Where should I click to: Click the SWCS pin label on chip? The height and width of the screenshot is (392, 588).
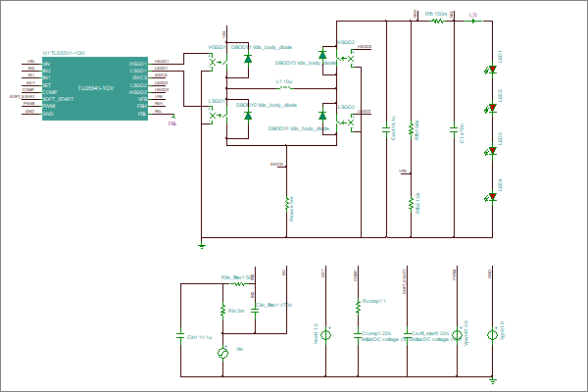tap(139, 77)
